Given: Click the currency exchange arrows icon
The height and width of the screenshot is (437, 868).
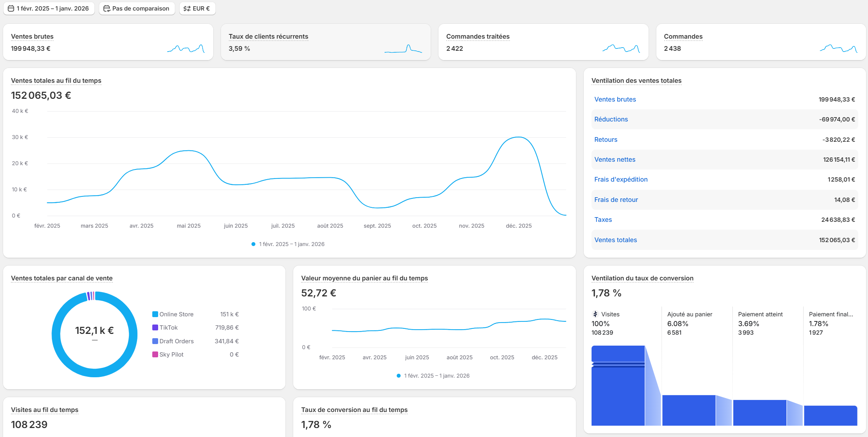Looking at the screenshot, I should 187,9.
